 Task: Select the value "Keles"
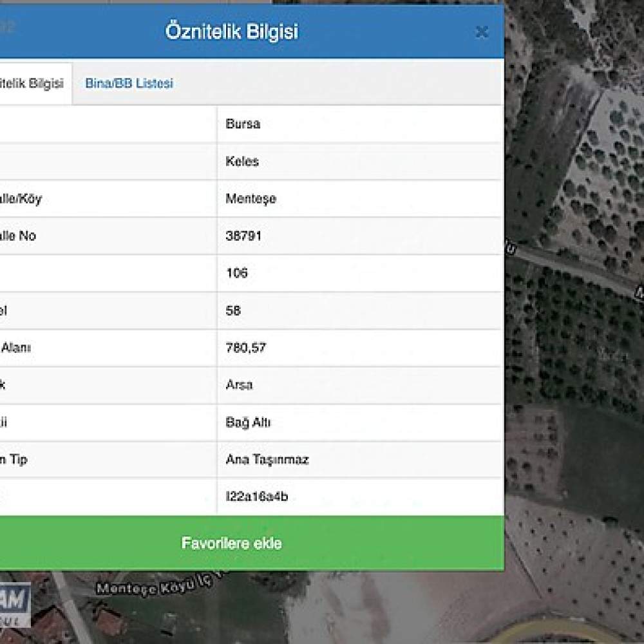(242, 161)
